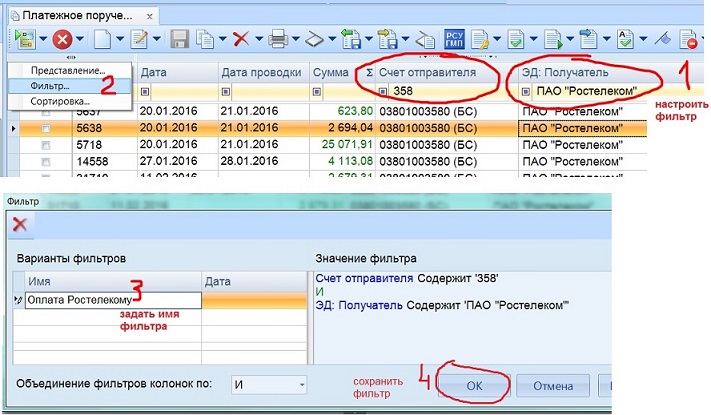Click the export icon with yellow arrow
This screenshot has height=415, width=711.
pos(387,39)
